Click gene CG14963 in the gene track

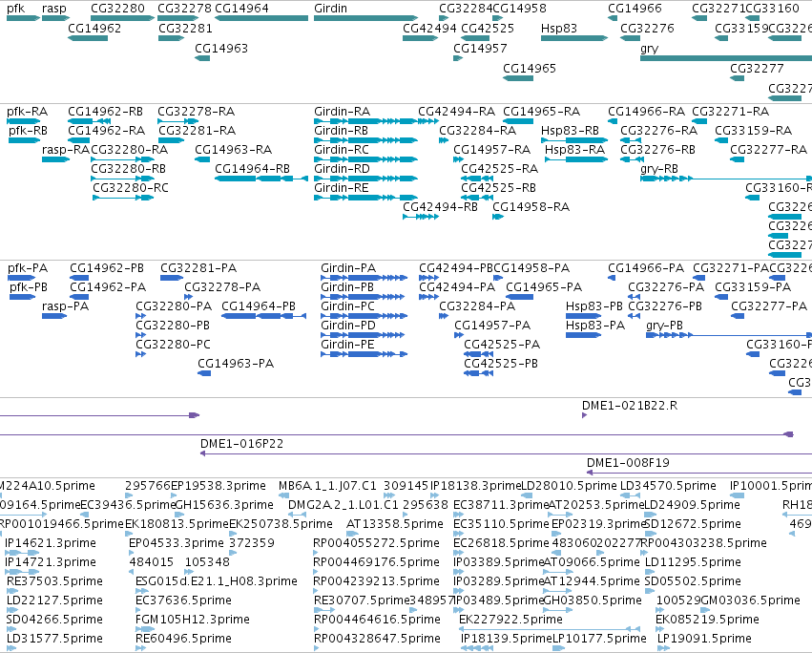(x=221, y=49)
